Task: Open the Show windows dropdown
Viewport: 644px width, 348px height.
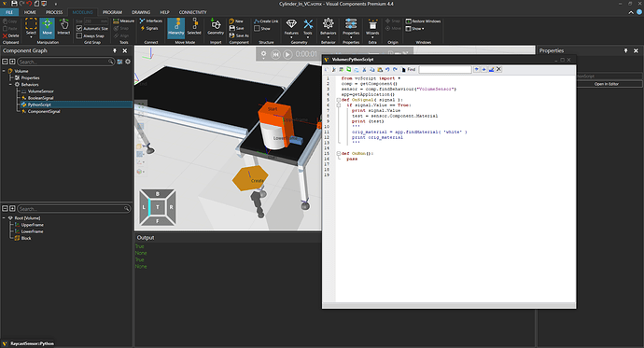Action: click(414, 28)
